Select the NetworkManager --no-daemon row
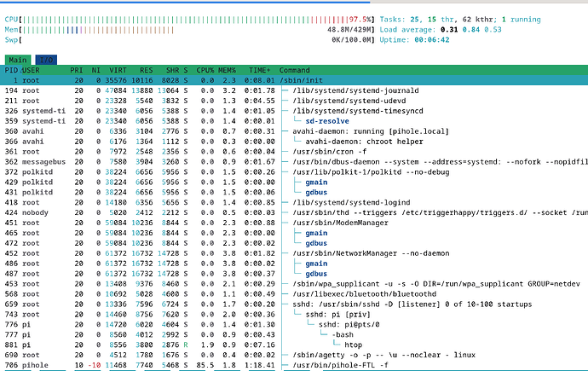The image size is (588, 371). (294, 253)
